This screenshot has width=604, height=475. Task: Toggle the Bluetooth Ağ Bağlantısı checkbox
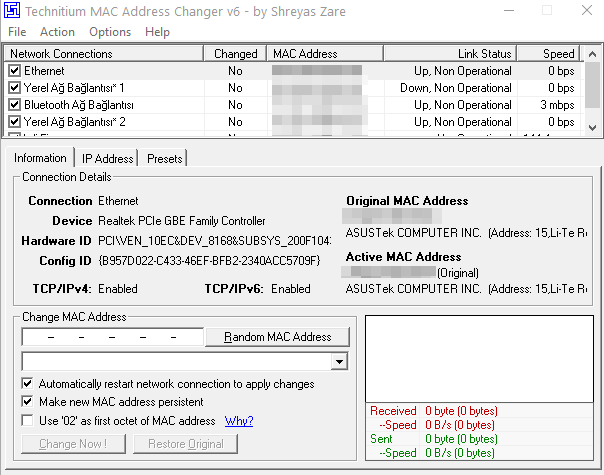point(14,105)
